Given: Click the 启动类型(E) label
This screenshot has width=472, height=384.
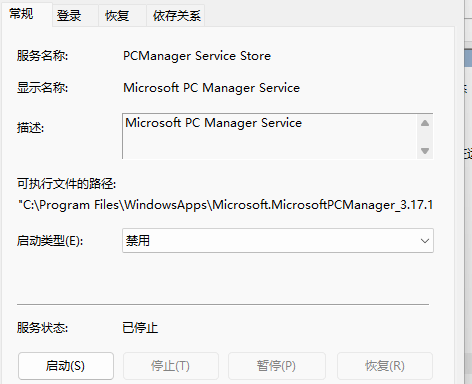Looking at the screenshot, I should [x=50, y=241].
